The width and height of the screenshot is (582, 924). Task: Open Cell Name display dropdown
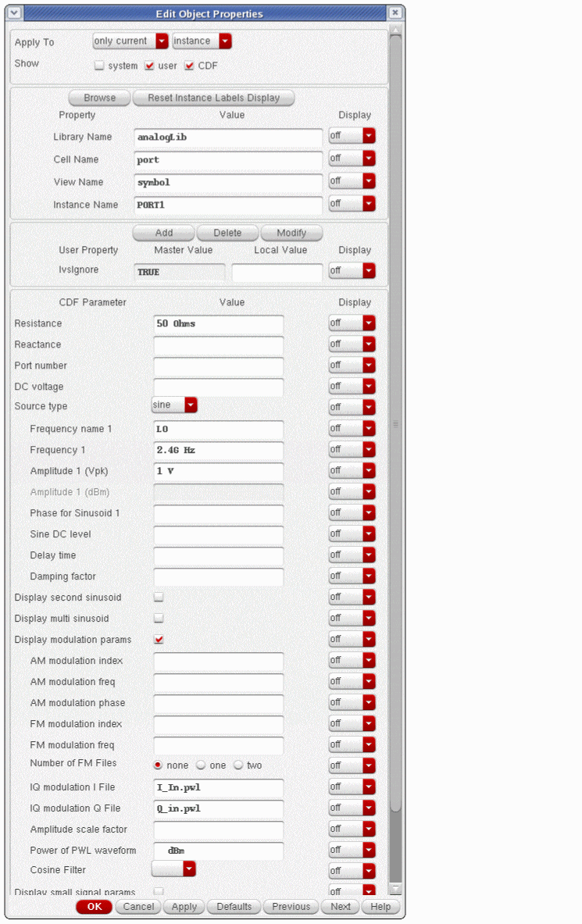point(352,159)
